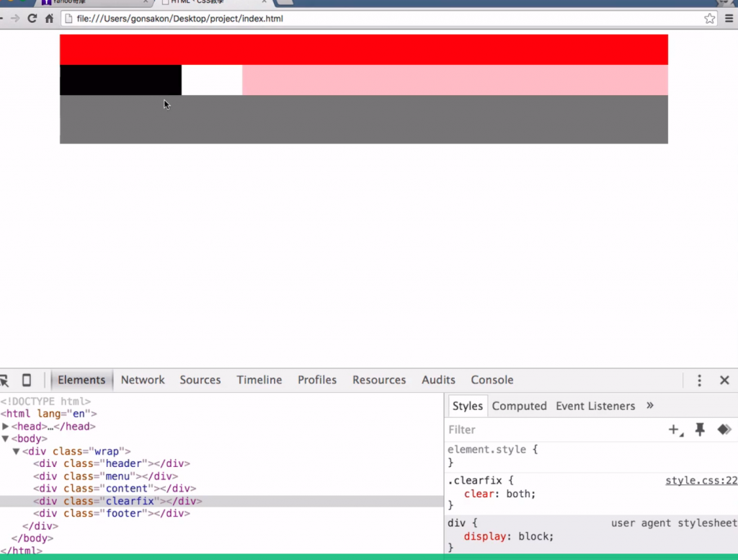This screenshot has width=738, height=560.
Task: Click the .clearfix selector text
Action: click(x=474, y=481)
